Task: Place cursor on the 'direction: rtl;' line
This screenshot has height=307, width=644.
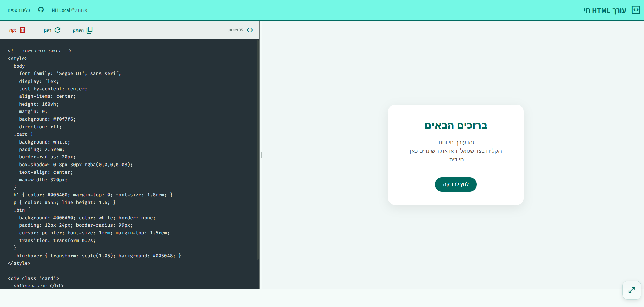Action: coord(40,127)
